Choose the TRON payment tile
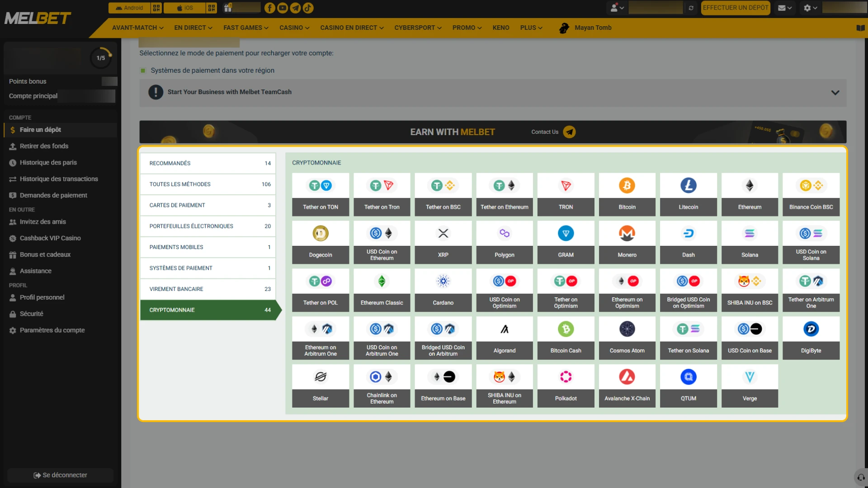Image resolution: width=868 pixels, height=488 pixels. click(566, 195)
